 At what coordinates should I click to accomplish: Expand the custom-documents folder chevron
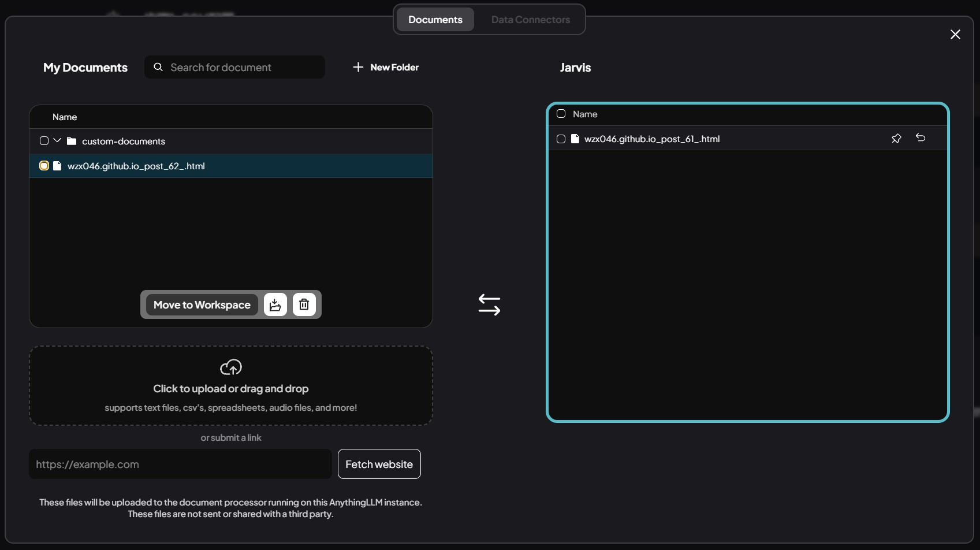pyautogui.click(x=57, y=140)
